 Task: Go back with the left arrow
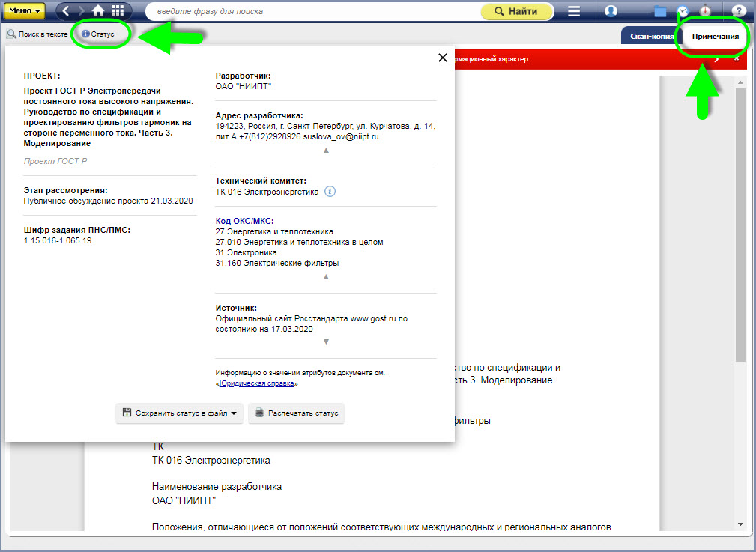click(66, 11)
